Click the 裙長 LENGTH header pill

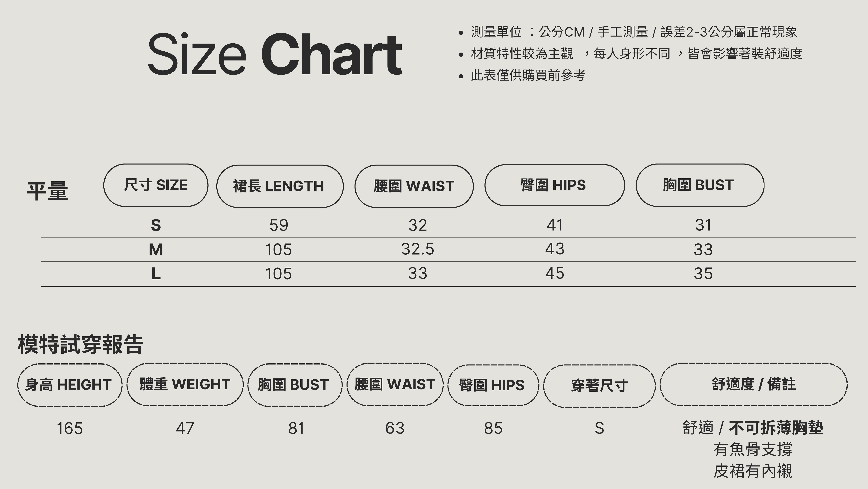tap(280, 186)
